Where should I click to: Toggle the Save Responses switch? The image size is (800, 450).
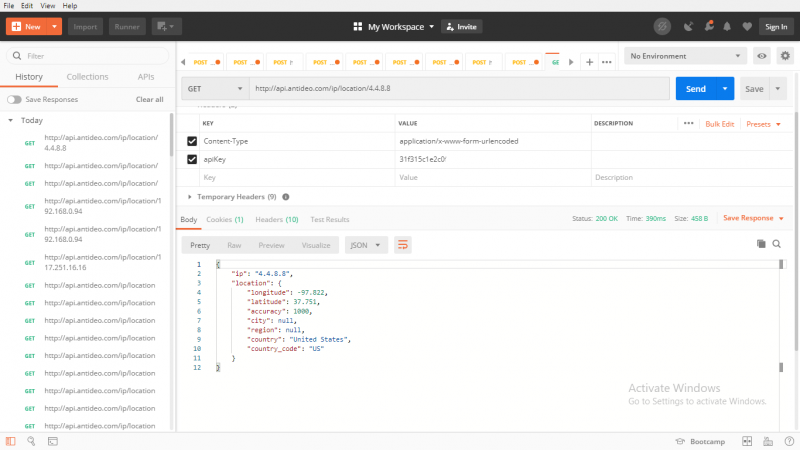point(14,99)
